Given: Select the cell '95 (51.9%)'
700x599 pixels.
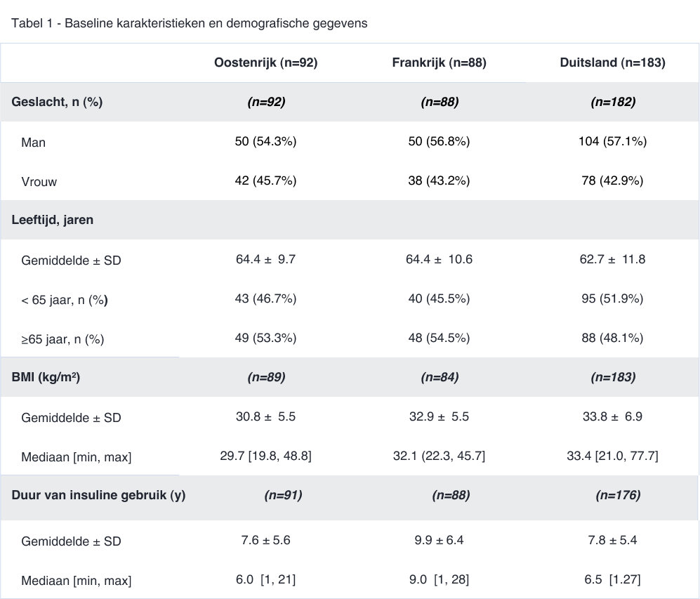Looking at the screenshot, I should pyautogui.click(x=612, y=298).
